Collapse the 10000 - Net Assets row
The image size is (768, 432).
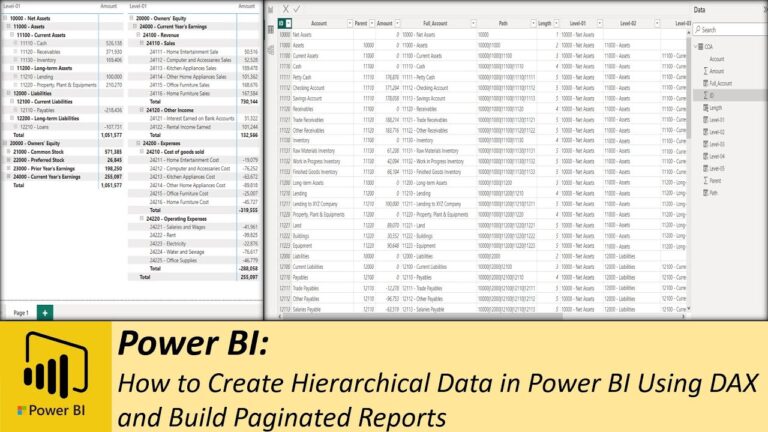click(x=5, y=18)
